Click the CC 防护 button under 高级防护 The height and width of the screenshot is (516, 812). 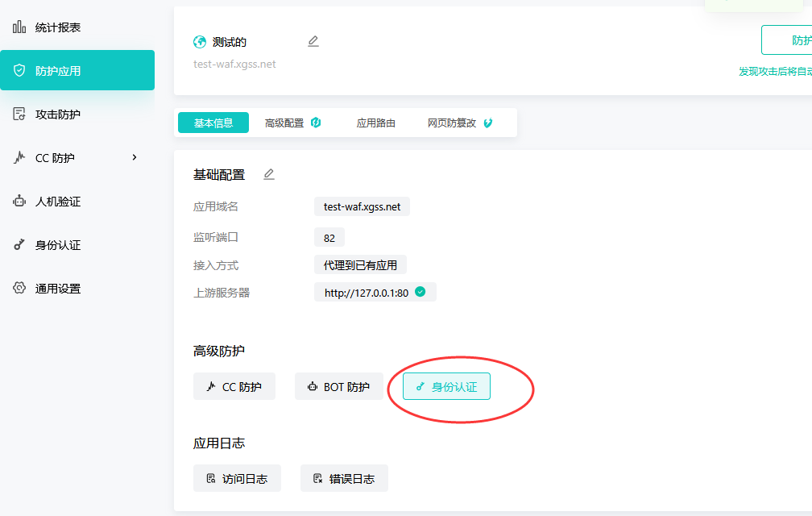pos(234,387)
